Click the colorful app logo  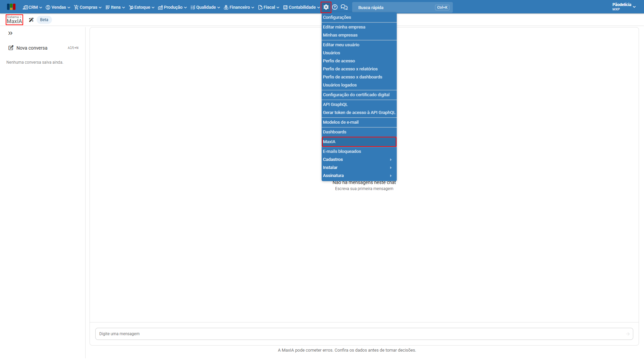tap(11, 7)
